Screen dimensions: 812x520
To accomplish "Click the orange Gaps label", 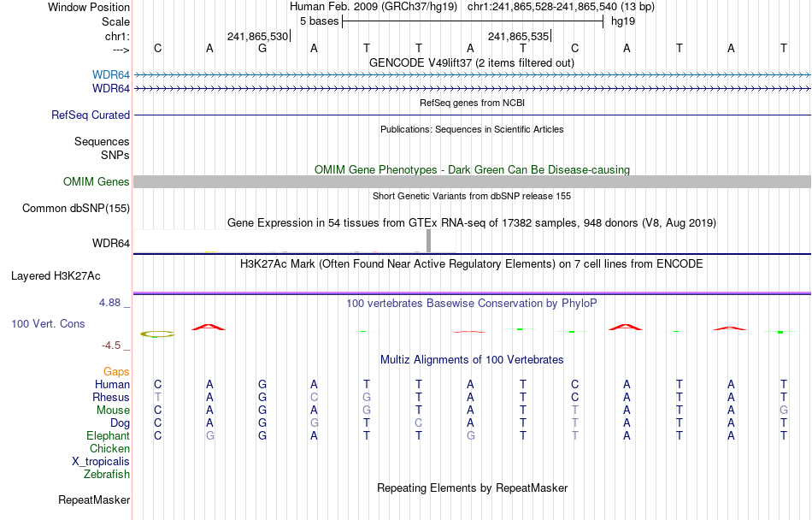I will pos(116,371).
